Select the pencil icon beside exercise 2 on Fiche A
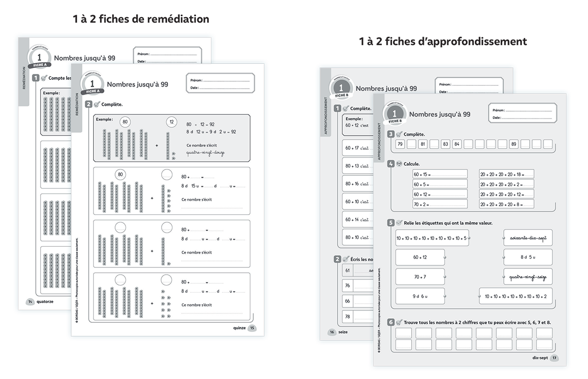 click(x=97, y=104)
